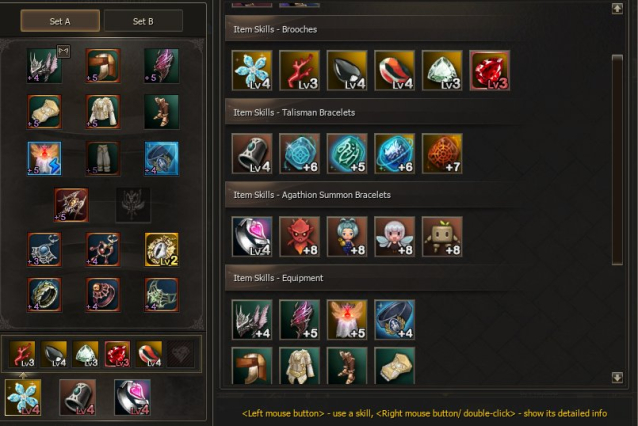Select the yellow eye Lv2 jewelry slot
The height and width of the screenshot is (426, 638).
click(162, 249)
